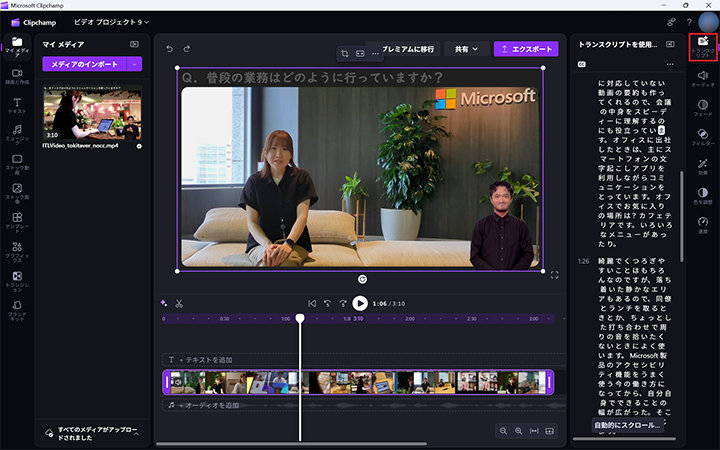Open the user profile avatar
The width and height of the screenshot is (720, 450).
(x=708, y=22)
